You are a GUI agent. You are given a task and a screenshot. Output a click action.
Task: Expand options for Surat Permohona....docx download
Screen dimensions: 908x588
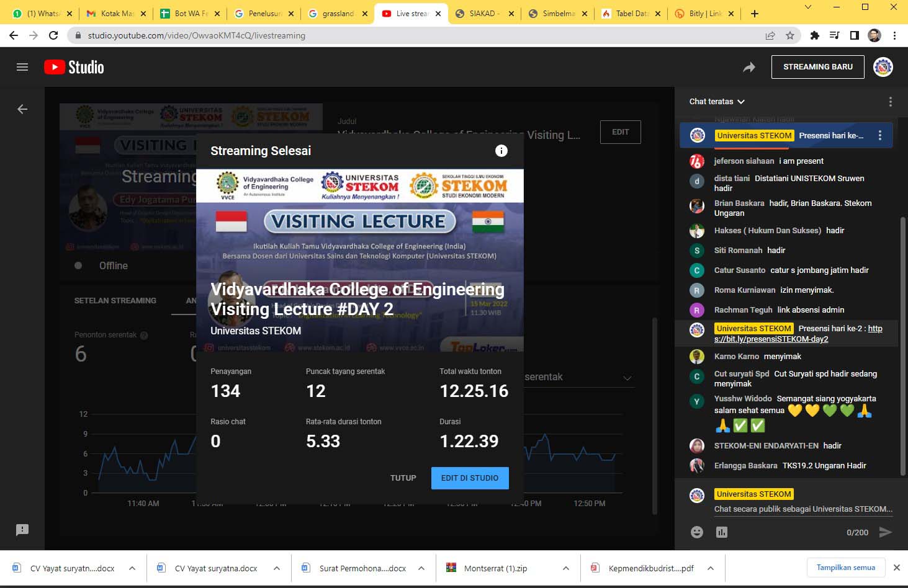pyautogui.click(x=421, y=568)
